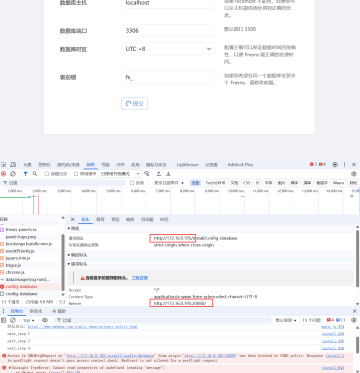Select the All request type filter chip
Image resolution: width=360 pixels, height=373 pixels.
click(195, 183)
